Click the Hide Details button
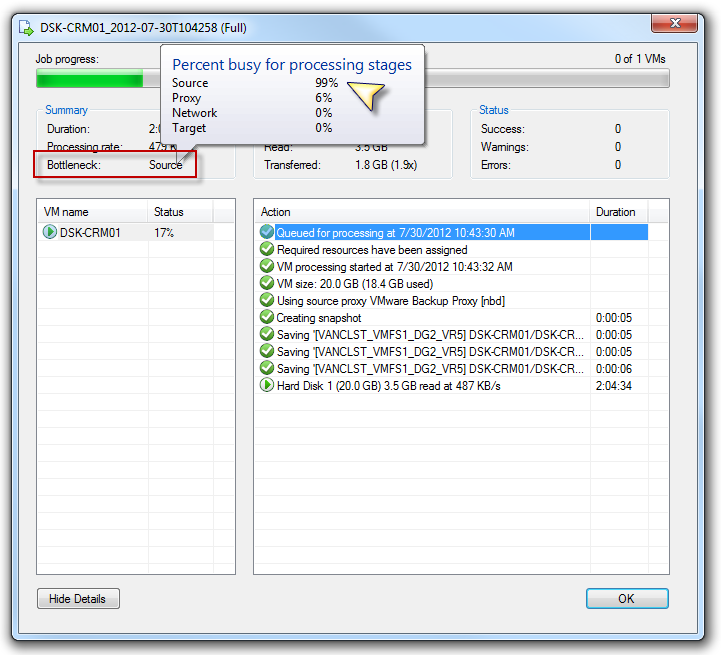 point(77,599)
